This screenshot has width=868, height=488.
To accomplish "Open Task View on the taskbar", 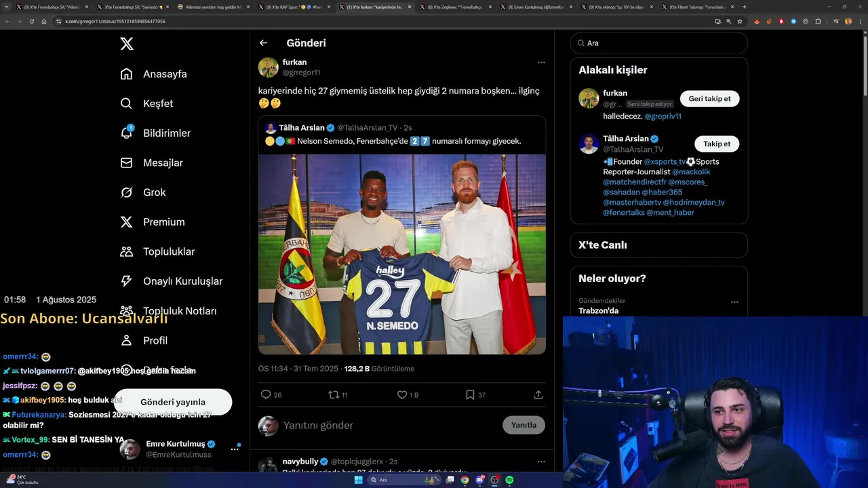I will click(x=450, y=480).
